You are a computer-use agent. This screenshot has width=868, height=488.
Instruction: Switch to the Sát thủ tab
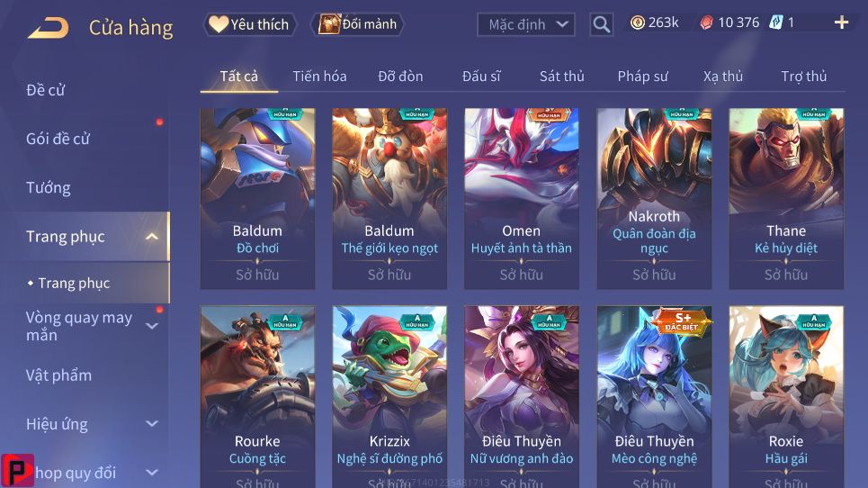pos(562,76)
